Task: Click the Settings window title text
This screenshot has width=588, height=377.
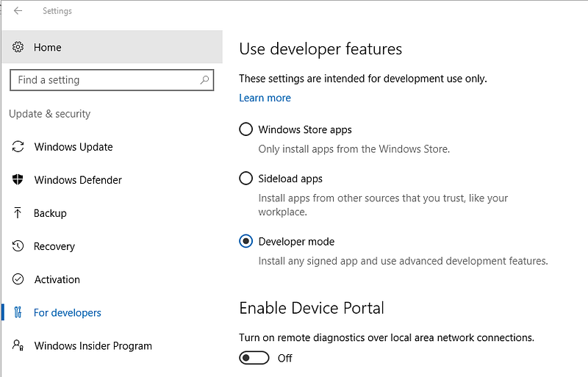Action: 57,11
